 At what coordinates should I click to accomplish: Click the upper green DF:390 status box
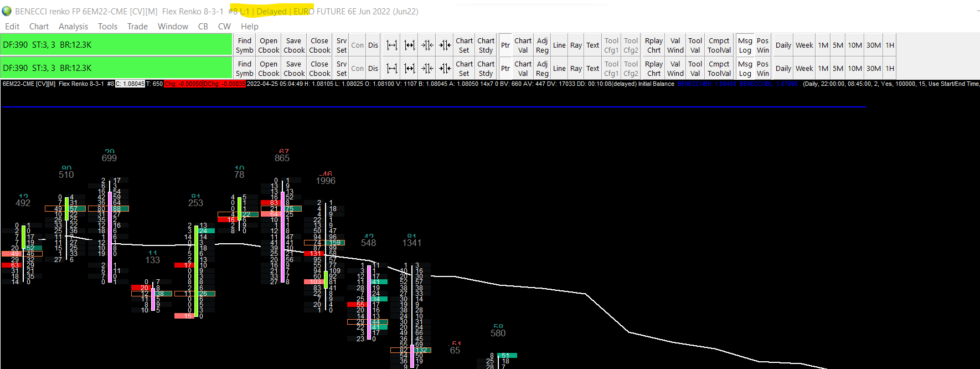116,45
